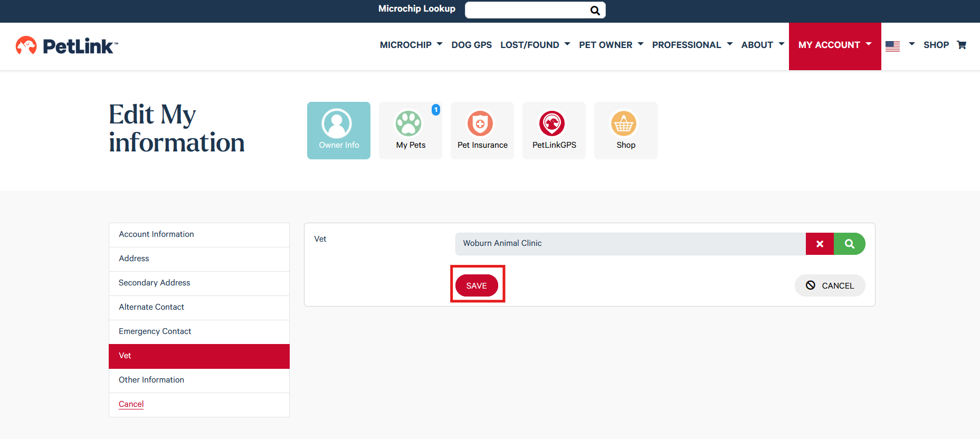980x439 pixels.
Task: Click the shopping cart icon in the header
Action: tap(962, 45)
